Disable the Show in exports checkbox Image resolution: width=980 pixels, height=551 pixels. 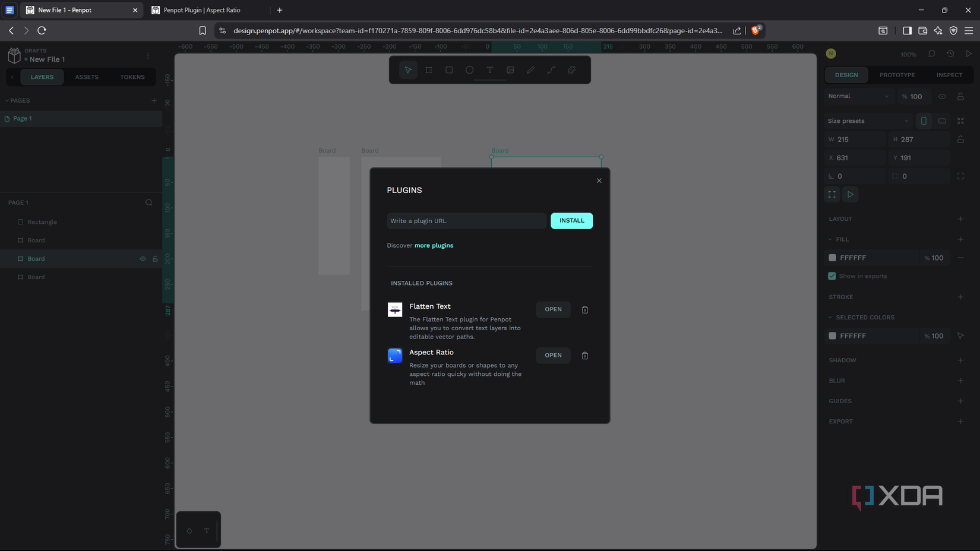[832, 275]
